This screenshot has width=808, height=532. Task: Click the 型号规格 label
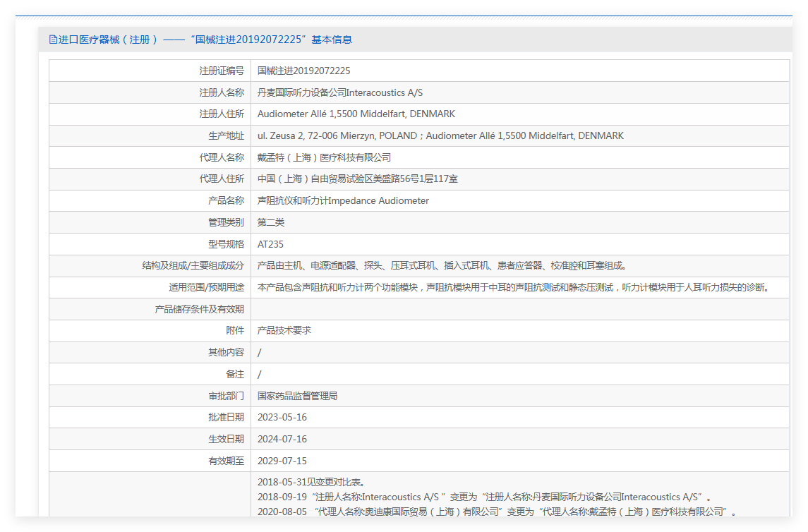click(227, 244)
